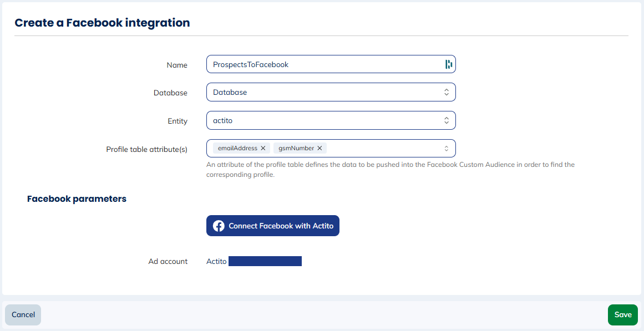Screen dimensions: 644x331
Task: Remove the gsmNumber attribute tag
Action: tap(320, 148)
